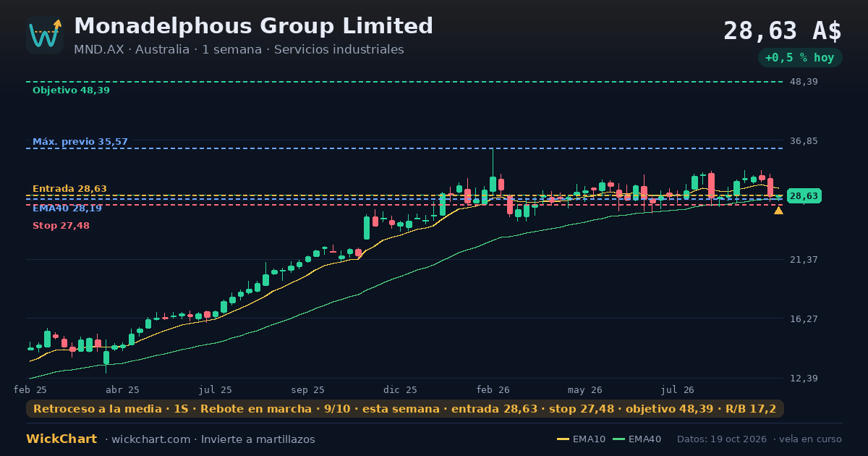Click the jul 26 date label

pos(678,389)
